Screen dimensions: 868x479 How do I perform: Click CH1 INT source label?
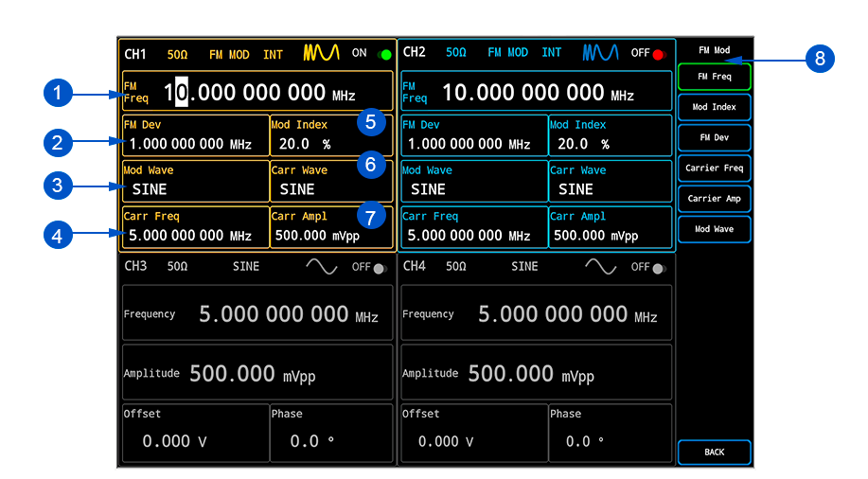tap(273, 55)
